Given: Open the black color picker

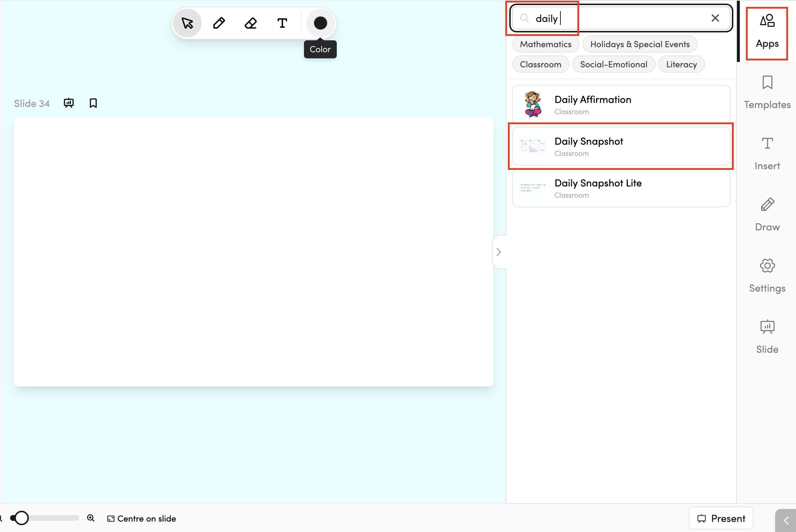Looking at the screenshot, I should (x=320, y=23).
